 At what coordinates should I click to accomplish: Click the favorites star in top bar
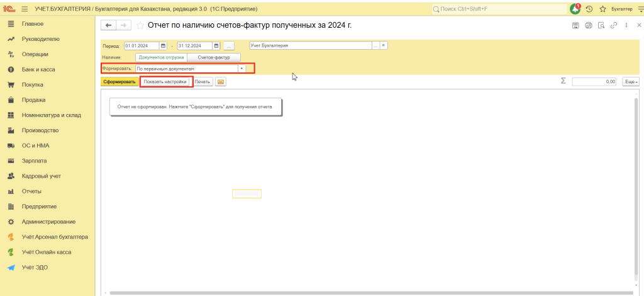click(x=602, y=9)
